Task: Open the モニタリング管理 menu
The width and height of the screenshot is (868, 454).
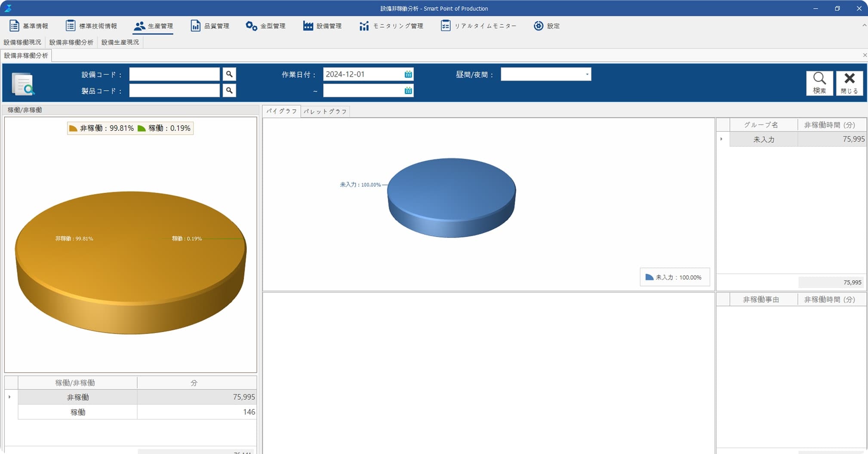Action: coord(391,26)
